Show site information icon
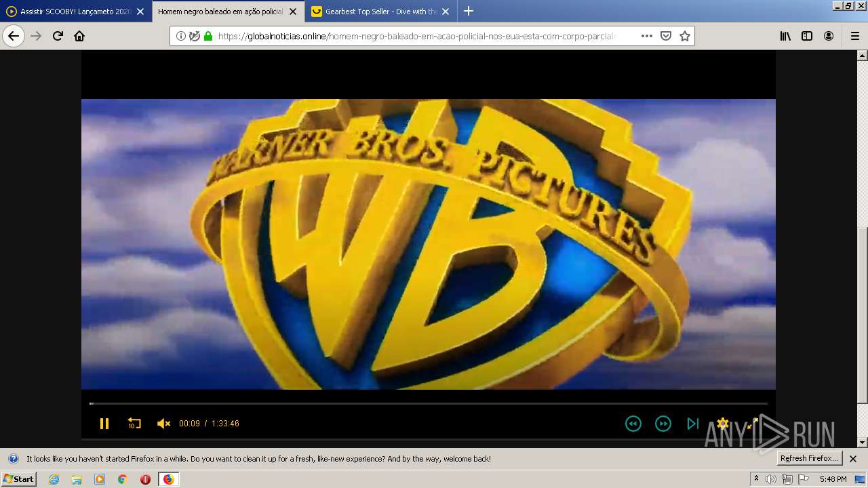This screenshot has height=488, width=868. [x=181, y=36]
